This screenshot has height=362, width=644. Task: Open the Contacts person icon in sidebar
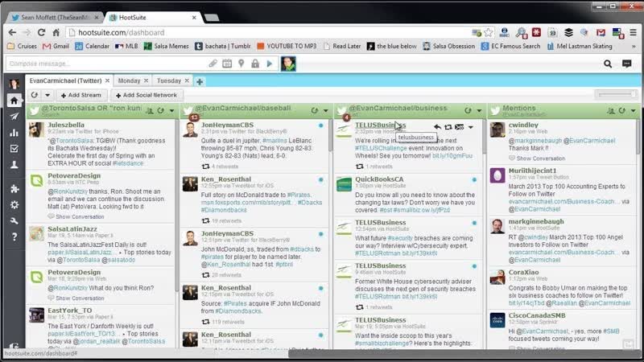14,165
